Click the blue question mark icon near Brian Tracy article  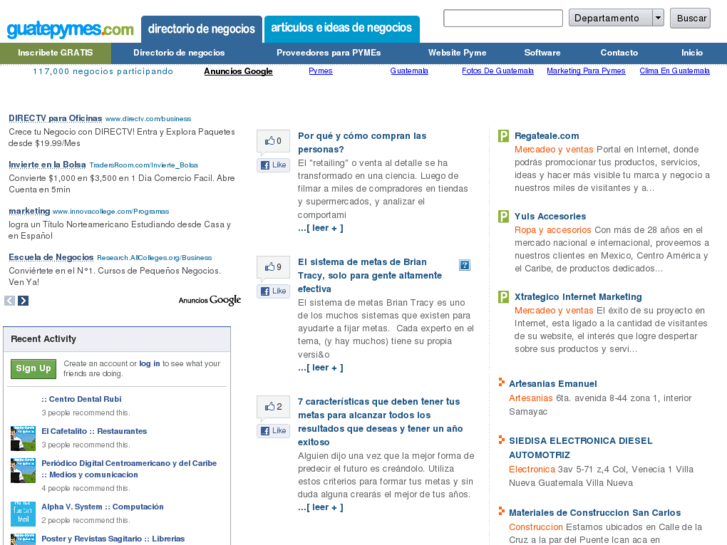point(465,265)
